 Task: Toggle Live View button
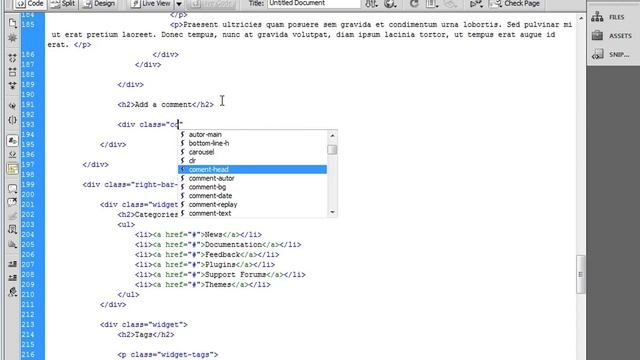click(x=151, y=4)
